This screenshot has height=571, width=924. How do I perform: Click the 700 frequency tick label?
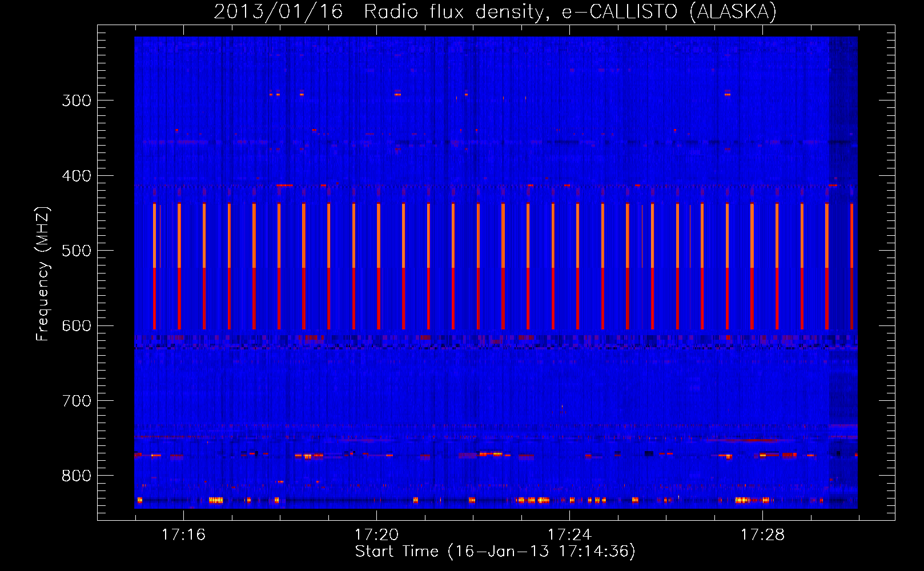click(x=77, y=401)
